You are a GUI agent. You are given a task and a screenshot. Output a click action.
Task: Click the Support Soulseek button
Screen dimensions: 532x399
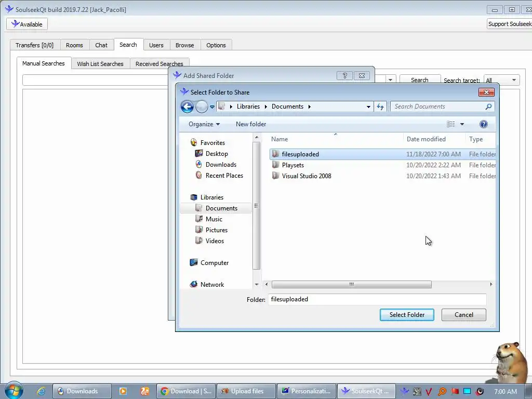click(x=509, y=24)
